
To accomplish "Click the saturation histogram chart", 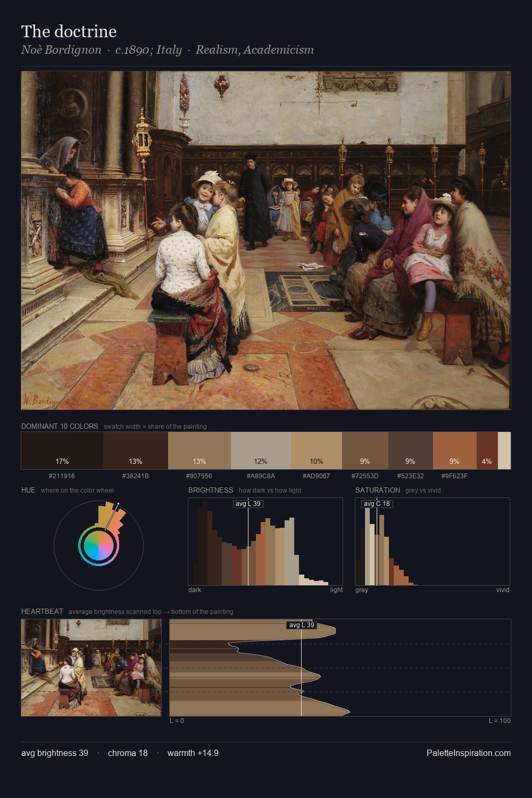I will tap(433, 542).
